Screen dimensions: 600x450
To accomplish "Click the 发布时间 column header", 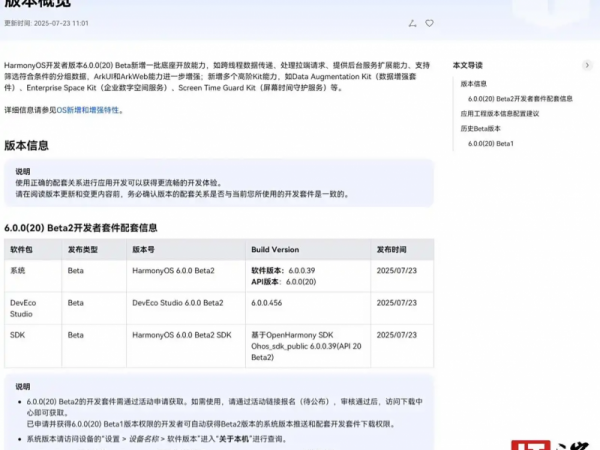I will point(392,248).
